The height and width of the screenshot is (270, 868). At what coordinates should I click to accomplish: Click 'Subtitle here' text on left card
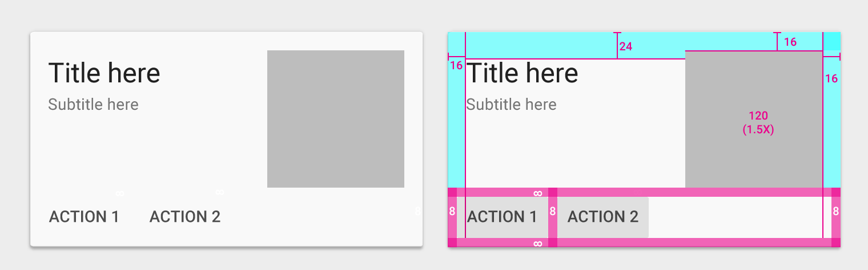click(x=93, y=105)
